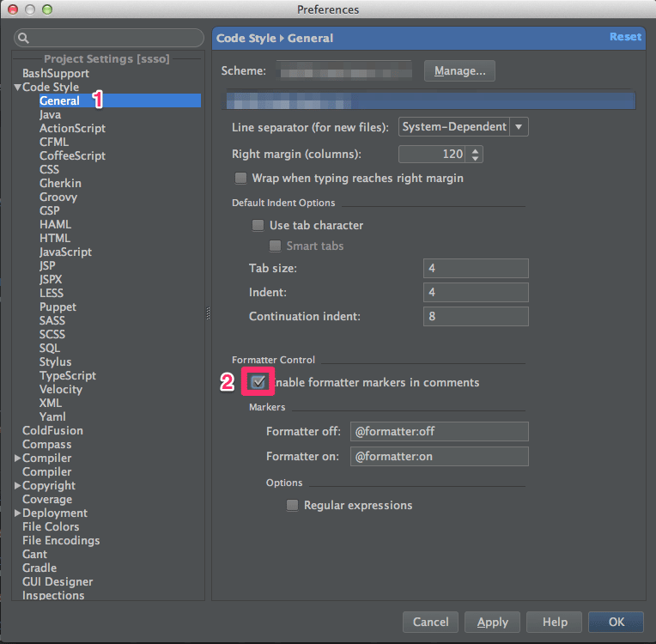This screenshot has height=644, width=656.
Task: Select LESS code style
Action: tap(52, 293)
